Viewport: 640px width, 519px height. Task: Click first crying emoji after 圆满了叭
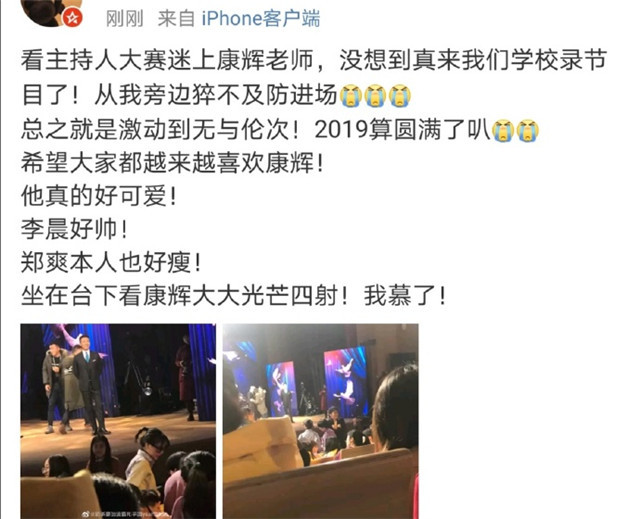[503, 130]
